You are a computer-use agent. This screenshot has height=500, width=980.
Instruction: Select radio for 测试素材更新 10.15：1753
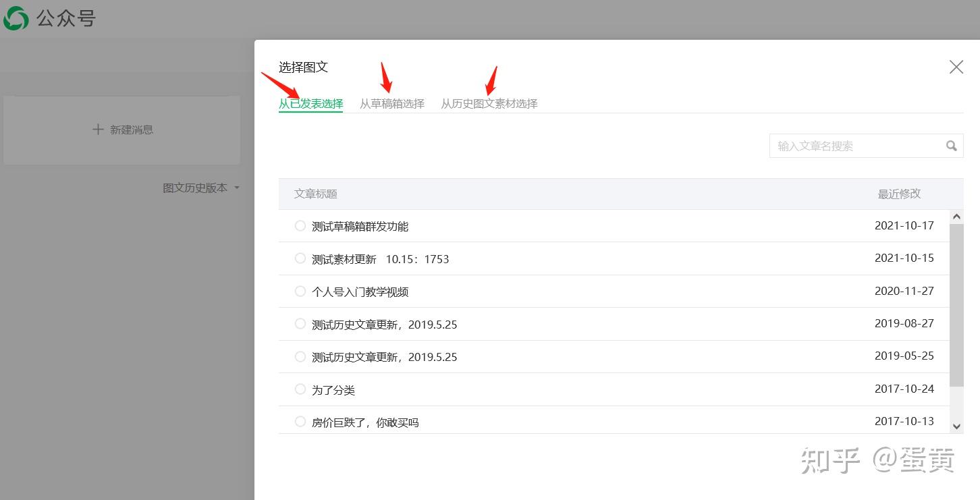click(300, 258)
